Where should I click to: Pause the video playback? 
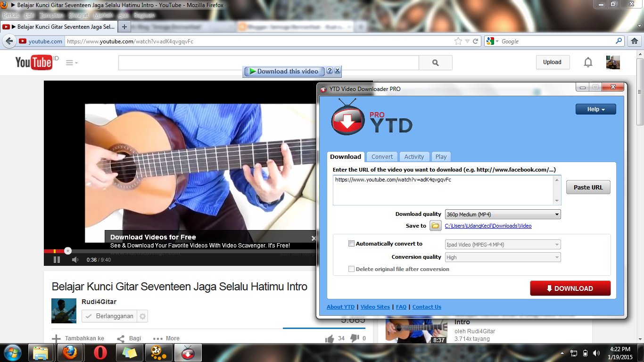[x=57, y=260]
